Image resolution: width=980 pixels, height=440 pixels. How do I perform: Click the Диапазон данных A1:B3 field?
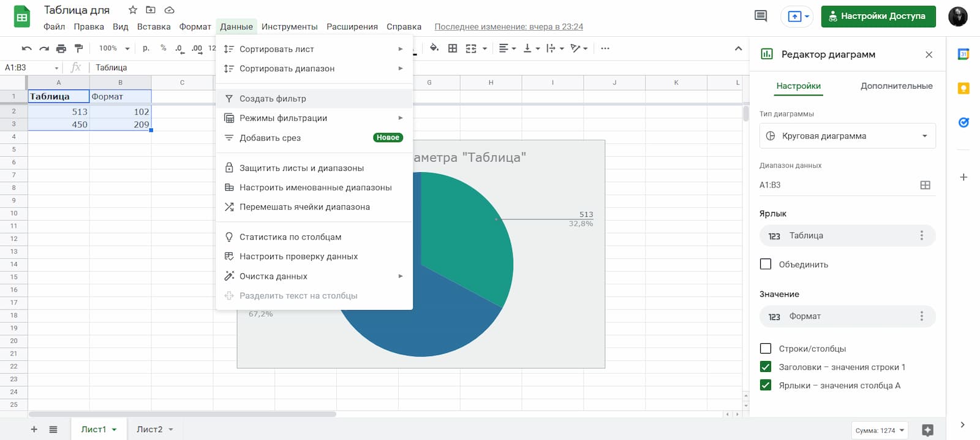point(836,185)
